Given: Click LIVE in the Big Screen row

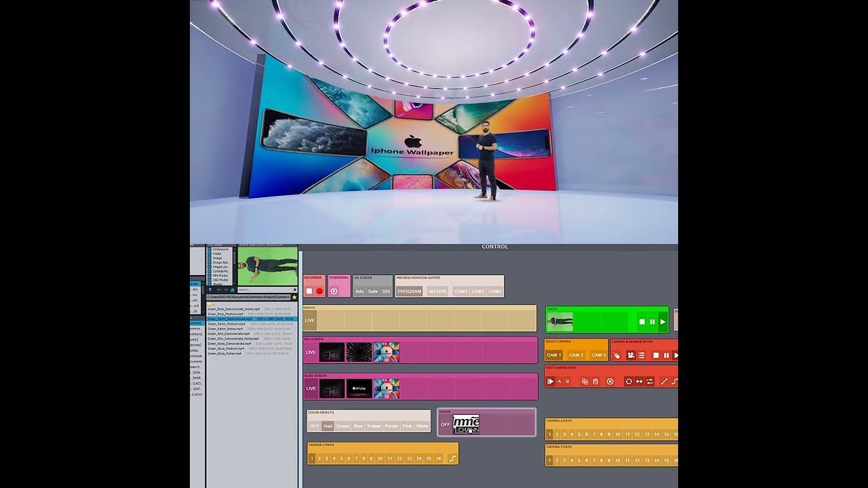Looking at the screenshot, I should (311, 352).
